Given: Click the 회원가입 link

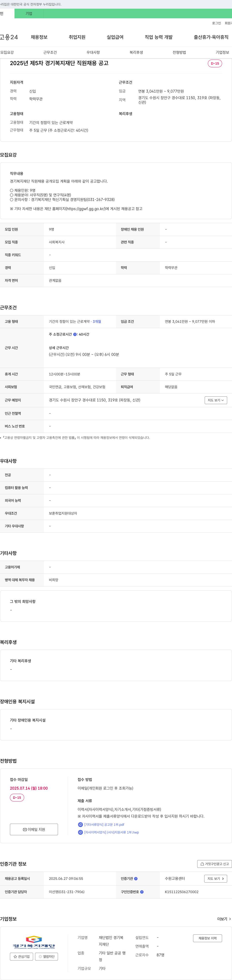Looking at the screenshot, I should [x=228, y=23].
